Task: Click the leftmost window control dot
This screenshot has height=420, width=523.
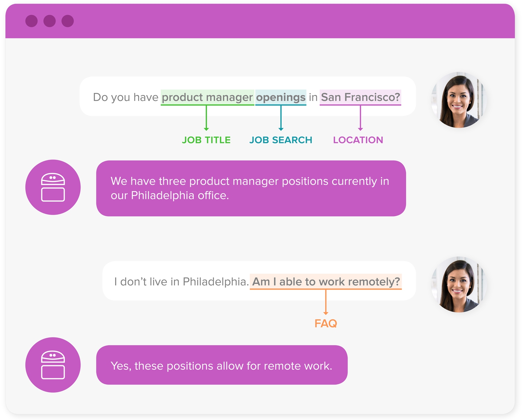Action: coord(32,21)
